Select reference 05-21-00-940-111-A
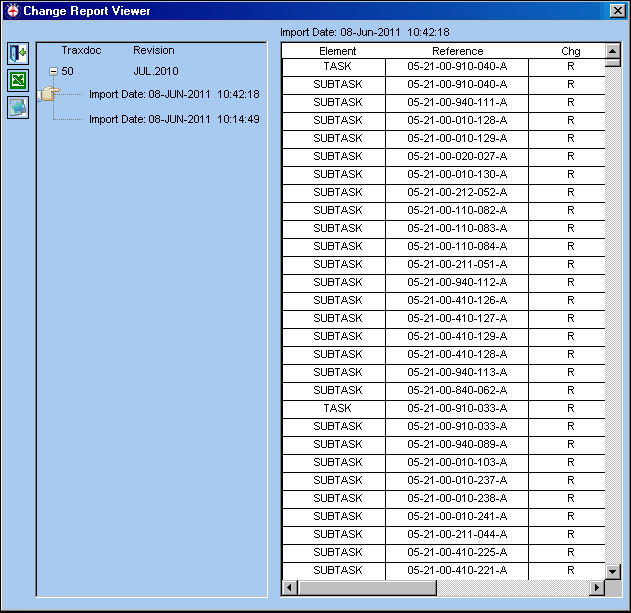Image resolution: width=631 pixels, height=613 pixels. coord(457,103)
